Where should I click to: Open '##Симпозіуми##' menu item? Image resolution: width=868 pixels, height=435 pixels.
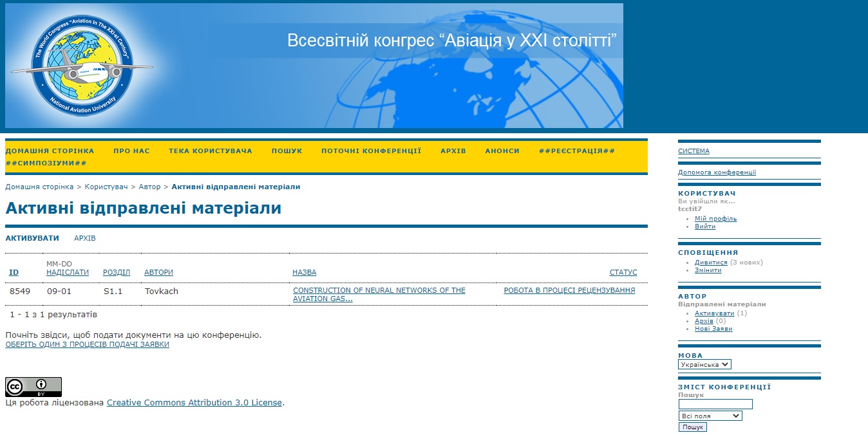pos(46,163)
